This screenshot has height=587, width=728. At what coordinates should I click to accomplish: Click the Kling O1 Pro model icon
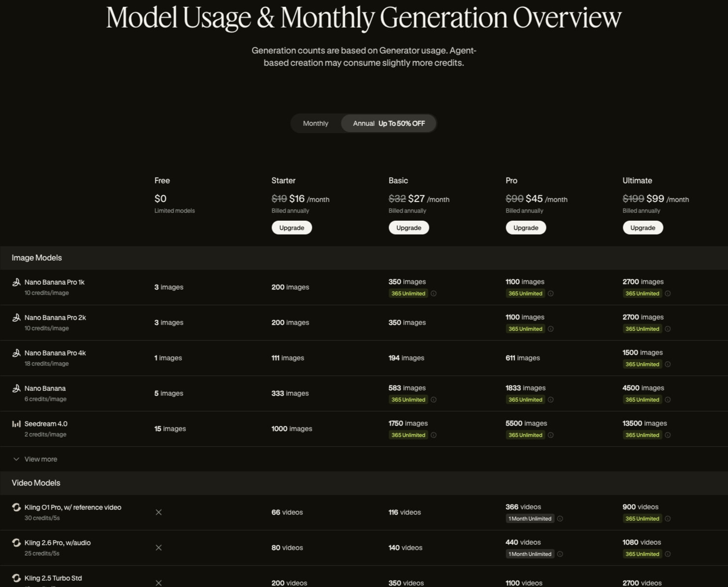(x=16, y=507)
